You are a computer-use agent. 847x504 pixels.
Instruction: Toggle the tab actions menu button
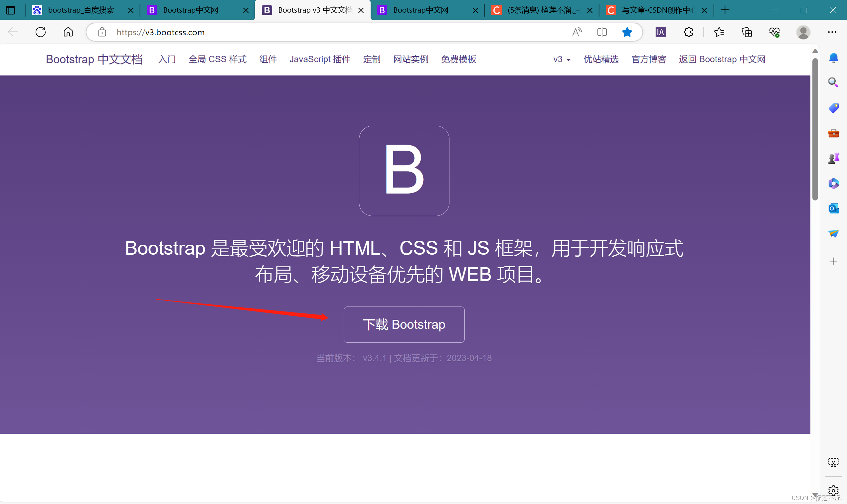tap(11, 10)
